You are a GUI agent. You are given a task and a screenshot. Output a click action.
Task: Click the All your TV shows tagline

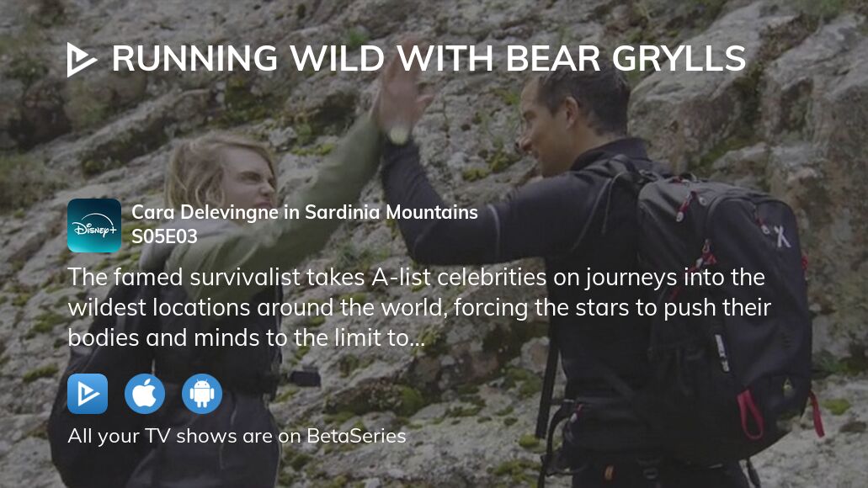(x=237, y=436)
